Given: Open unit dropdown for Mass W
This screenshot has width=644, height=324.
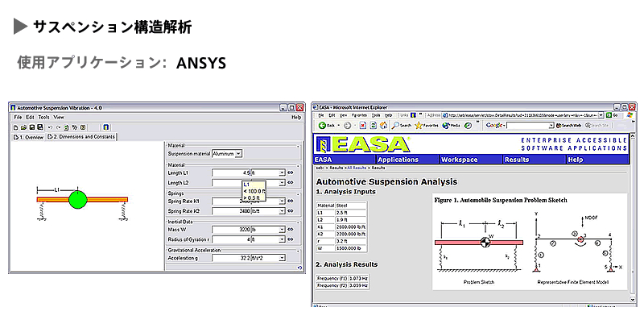Looking at the screenshot, I should coord(282,230).
